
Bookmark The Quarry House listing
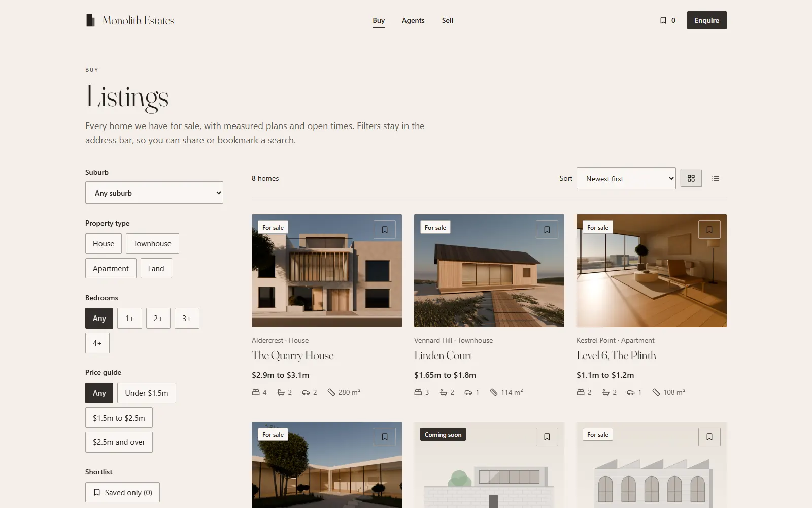pos(385,230)
